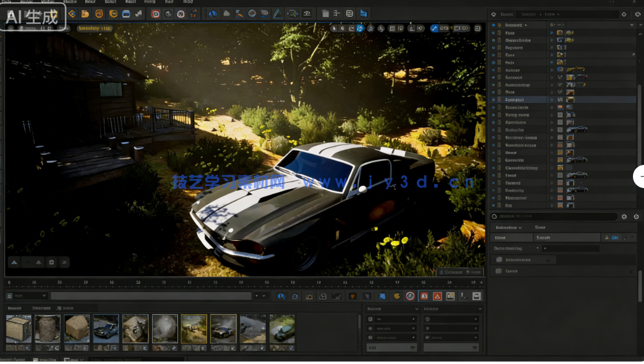The height and width of the screenshot is (364, 644).
Task: Hide the last item in the outliner list
Action: pos(493,205)
